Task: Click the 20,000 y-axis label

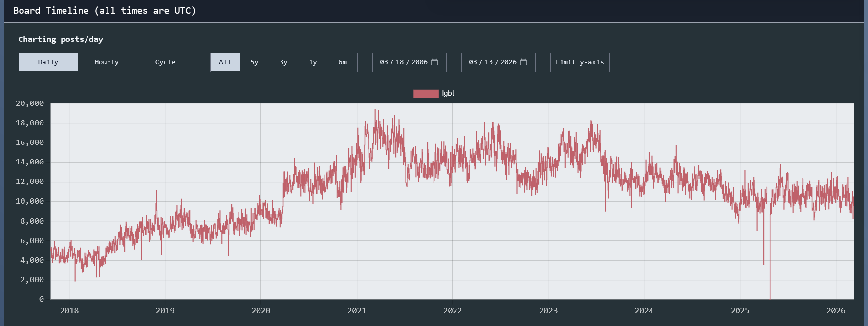Action: tap(30, 103)
